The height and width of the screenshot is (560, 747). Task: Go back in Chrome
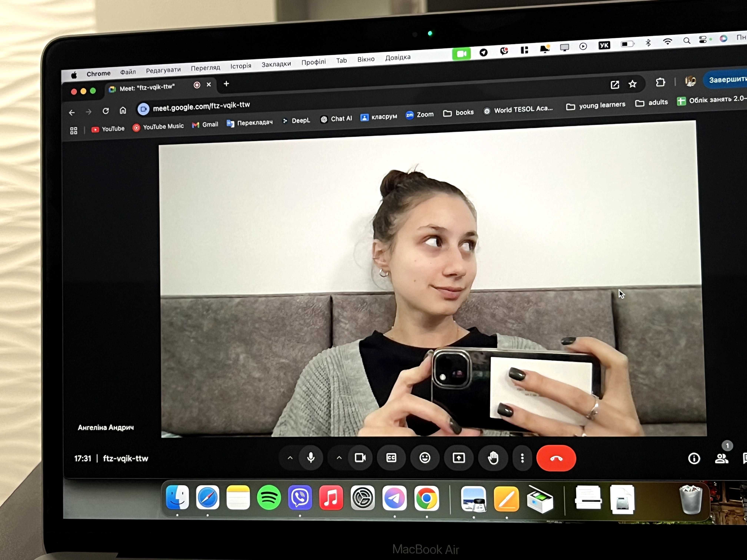[72, 113]
